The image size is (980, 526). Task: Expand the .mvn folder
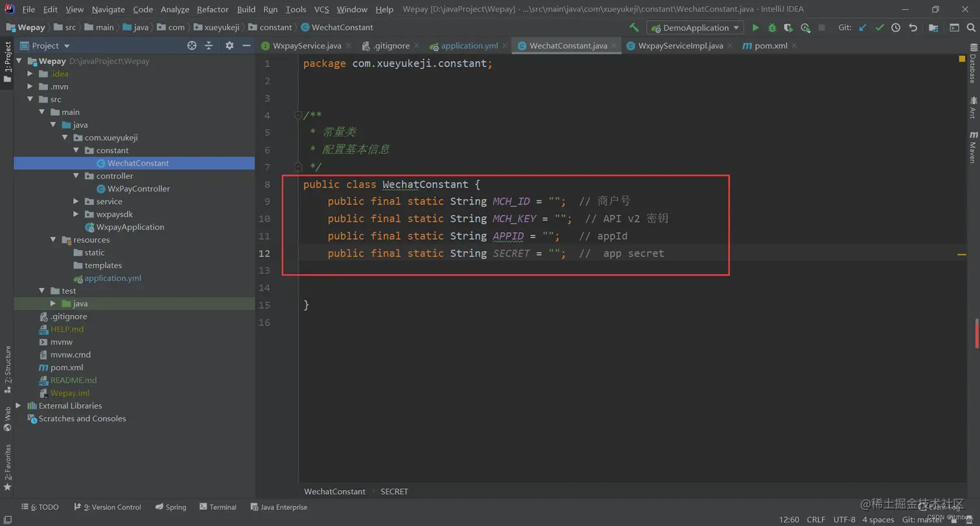pos(30,86)
